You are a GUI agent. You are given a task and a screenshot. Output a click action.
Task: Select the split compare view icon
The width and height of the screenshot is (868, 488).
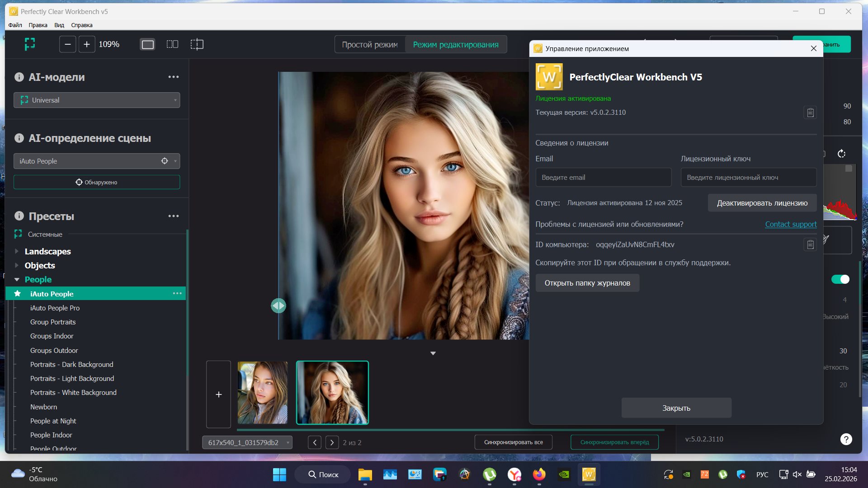197,44
